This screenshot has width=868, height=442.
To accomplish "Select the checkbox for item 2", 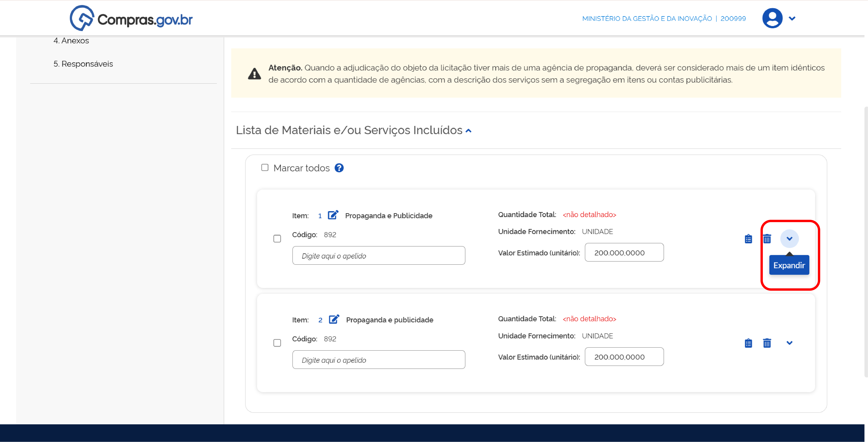I will click(x=277, y=343).
